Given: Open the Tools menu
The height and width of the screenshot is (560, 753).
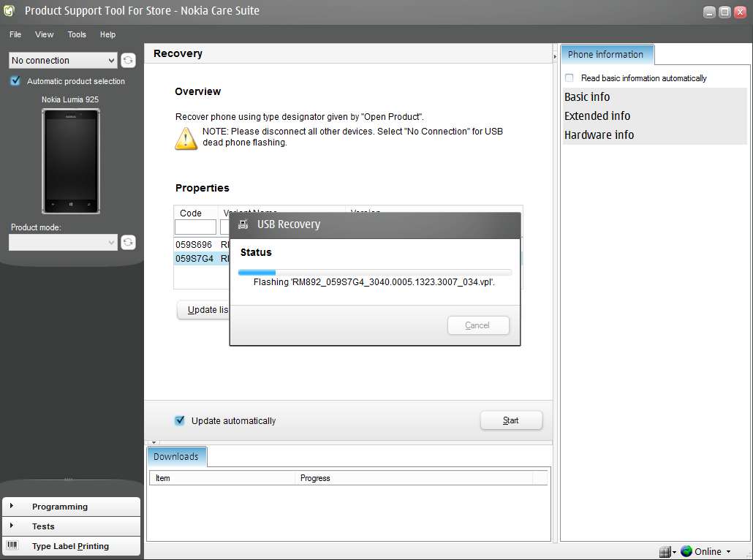Looking at the screenshot, I should [77, 34].
